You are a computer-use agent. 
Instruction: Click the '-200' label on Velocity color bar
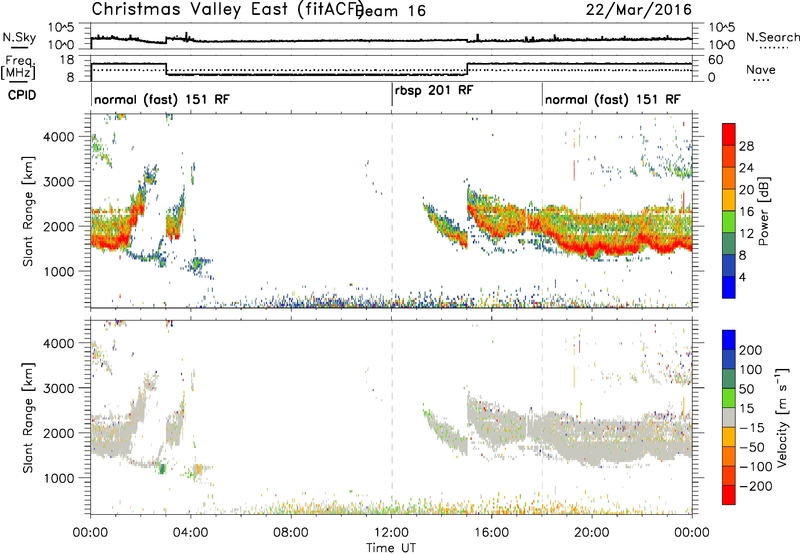tap(756, 486)
